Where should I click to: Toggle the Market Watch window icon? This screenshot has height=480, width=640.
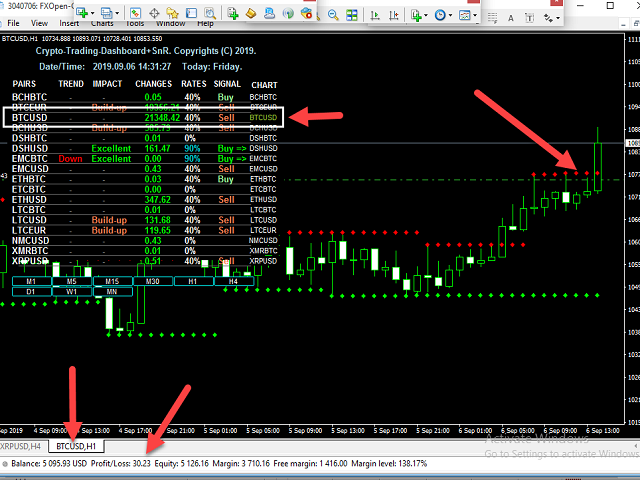coord(136,13)
